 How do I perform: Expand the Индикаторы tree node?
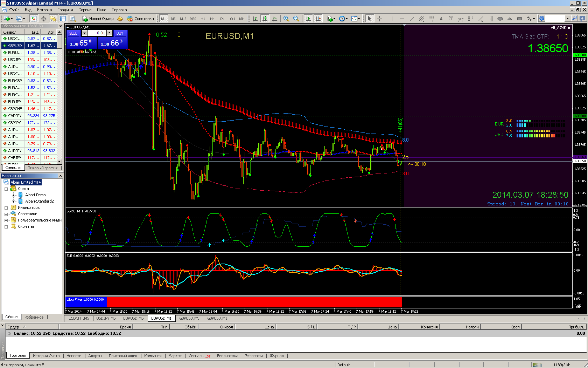(x=6, y=208)
